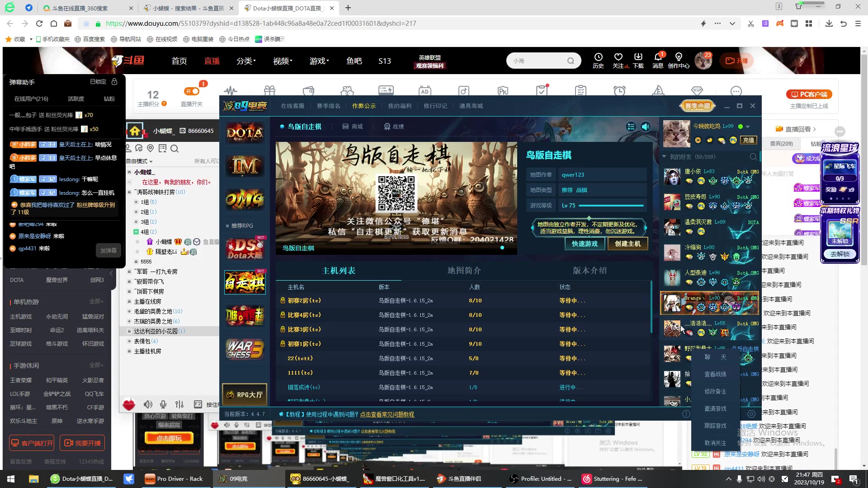The height and width of the screenshot is (488, 868).
Task: Open 首页 in Douyu navigation
Action: [179, 61]
